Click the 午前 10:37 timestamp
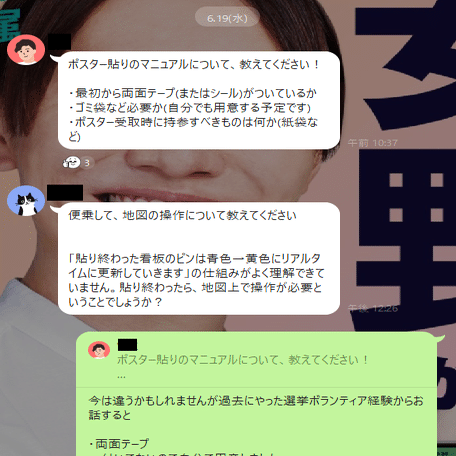456x456 pixels. 373,143
